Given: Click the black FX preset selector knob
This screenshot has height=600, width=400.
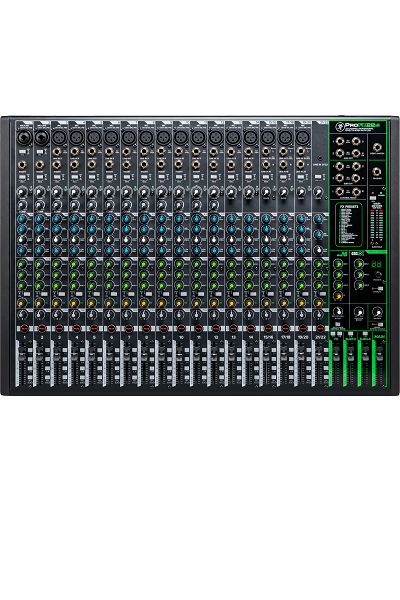Looking at the screenshot, I should 378,275.
